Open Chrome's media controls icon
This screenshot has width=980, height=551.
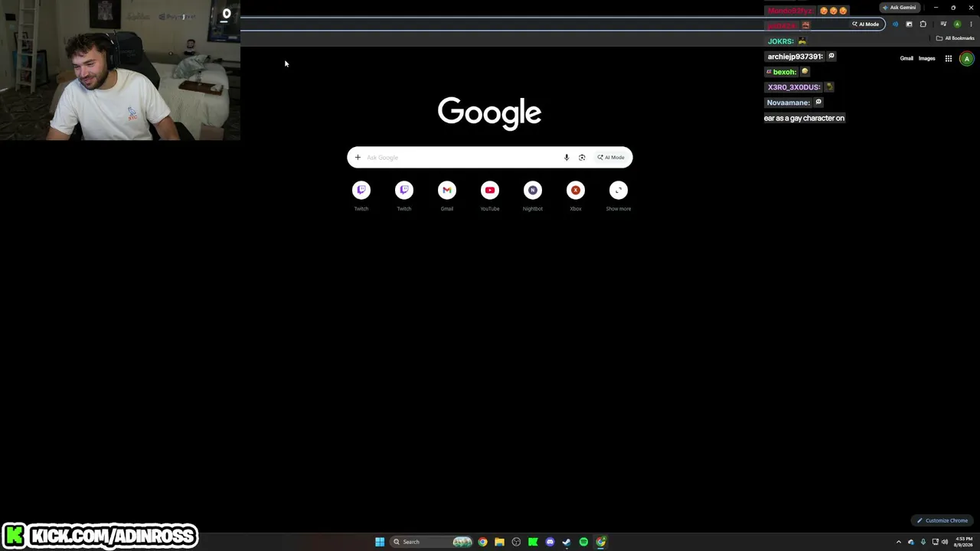coord(943,24)
